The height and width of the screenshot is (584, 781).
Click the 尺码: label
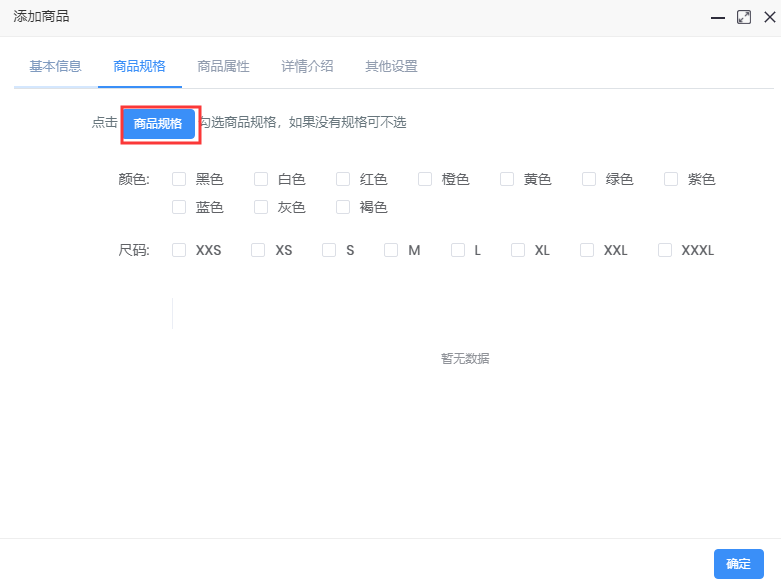pos(134,250)
